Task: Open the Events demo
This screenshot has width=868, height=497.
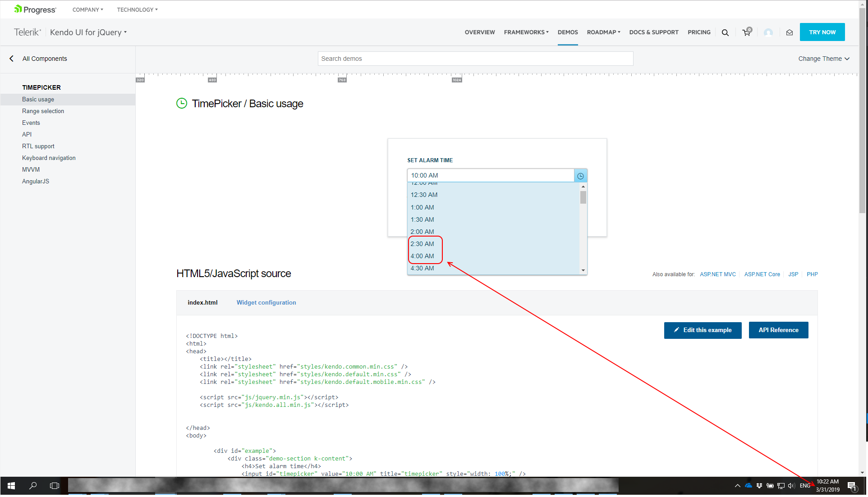Action: tap(31, 123)
